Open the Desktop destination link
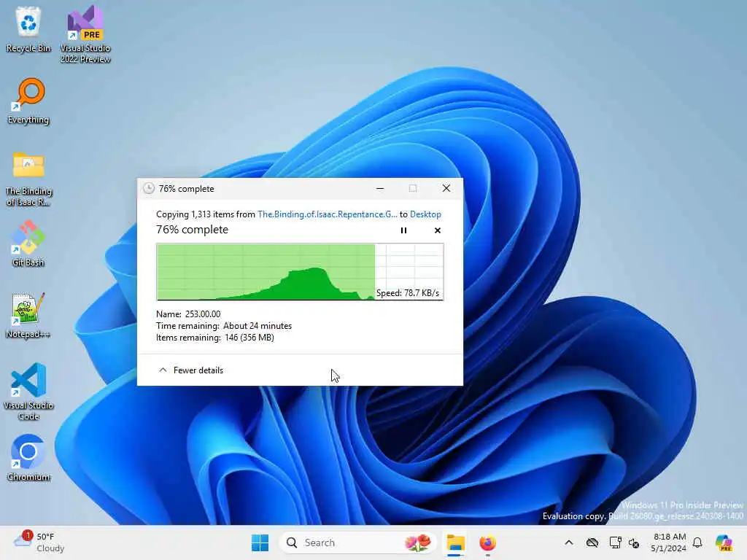Screen dimensions: 747x560 (425, 214)
